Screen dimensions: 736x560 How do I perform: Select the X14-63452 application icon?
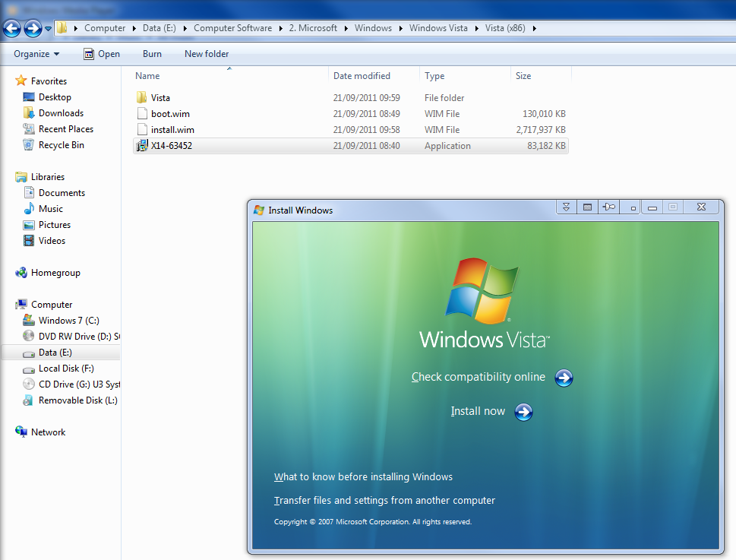(x=142, y=146)
